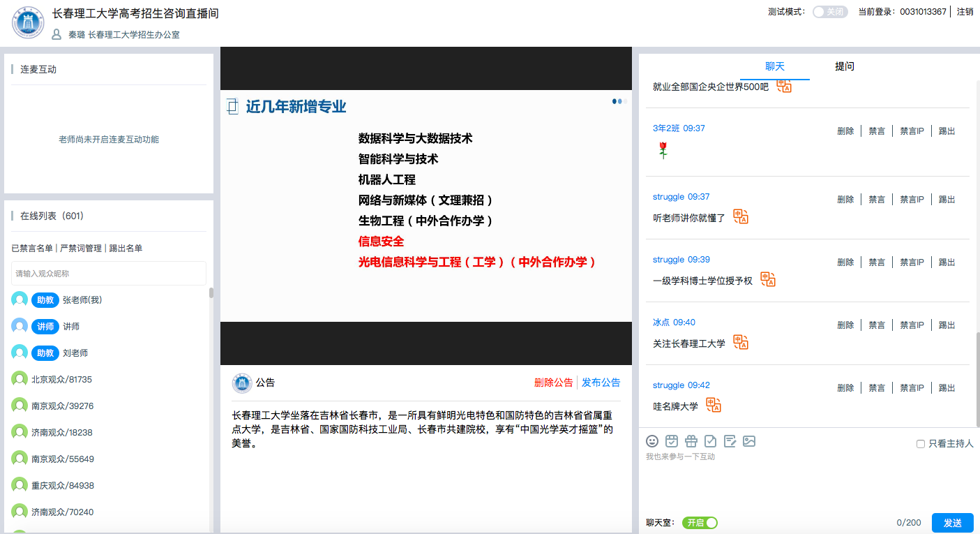Viewport: 980px width, 534px height.
Task: Check the 只看主持人 checkbox
Action: (921, 444)
